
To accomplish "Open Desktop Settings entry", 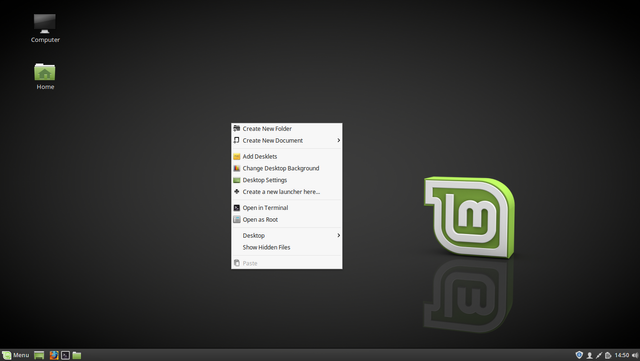I will pos(287,180).
